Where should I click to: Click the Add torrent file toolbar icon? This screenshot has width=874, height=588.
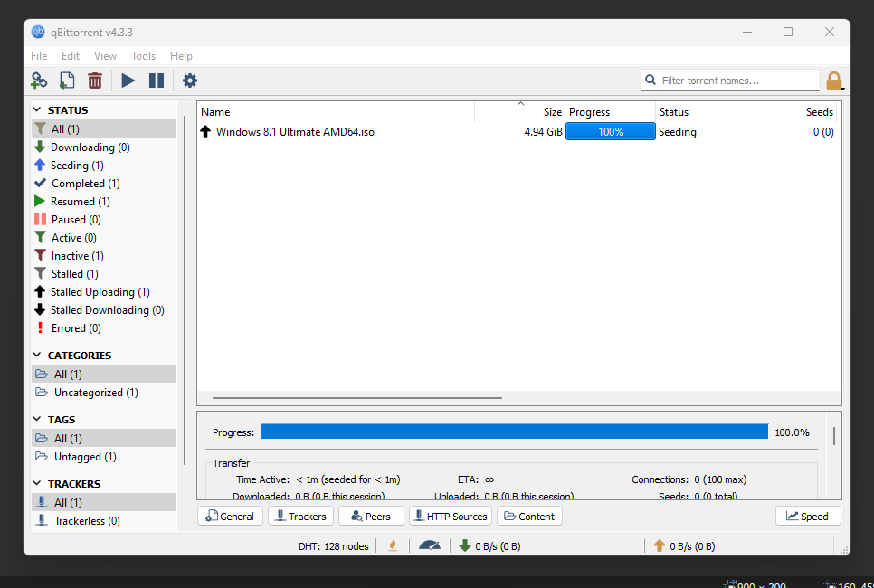pyautogui.click(x=67, y=81)
